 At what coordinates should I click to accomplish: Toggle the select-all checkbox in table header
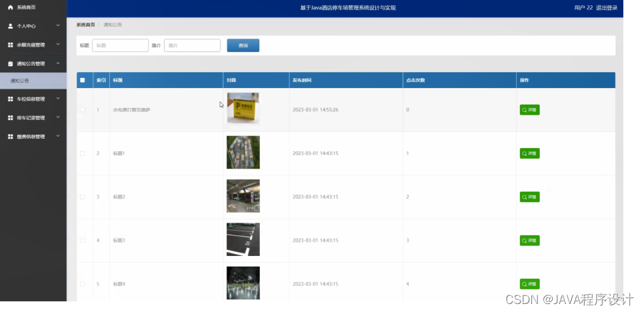pyautogui.click(x=83, y=80)
